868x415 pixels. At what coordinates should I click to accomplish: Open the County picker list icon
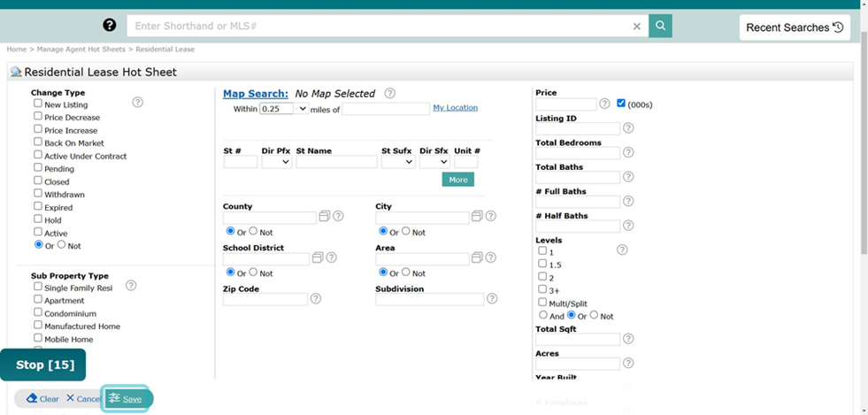325,216
